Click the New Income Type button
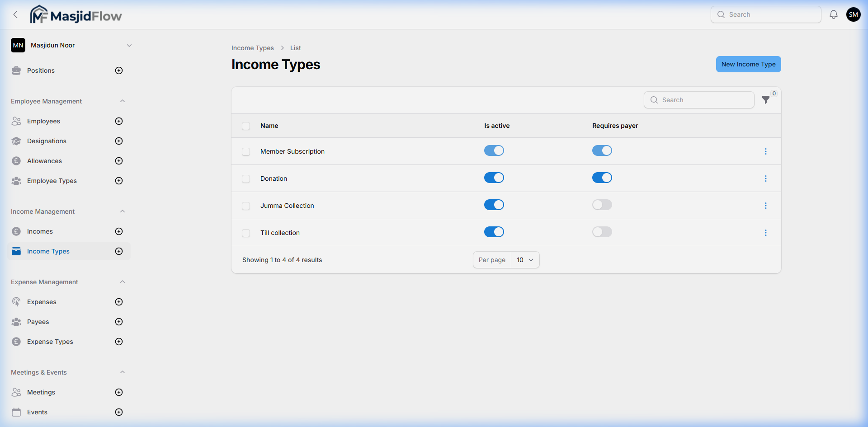 pos(748,64)
